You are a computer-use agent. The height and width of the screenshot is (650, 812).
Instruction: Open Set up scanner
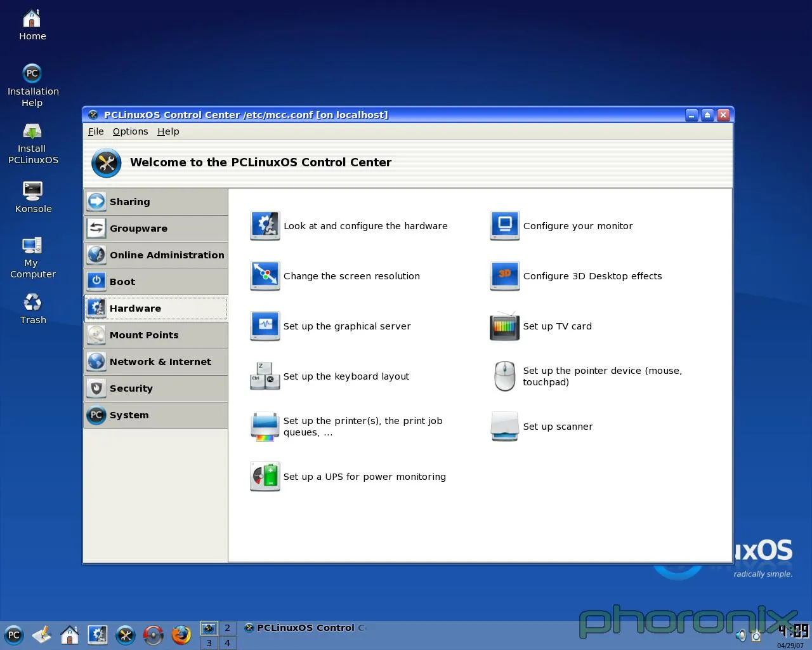pos(542,427)
